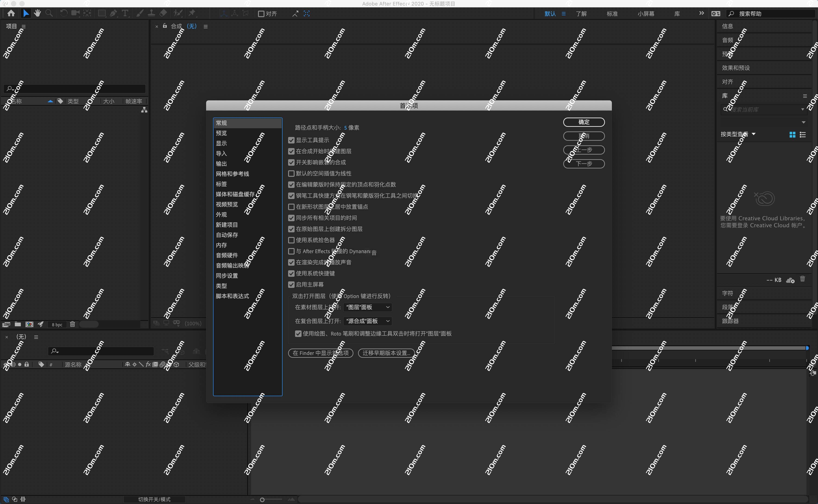This screenshot has height=504, width=818.
Task: Click the trash icon in Project panel
Action: tap(72, 324)
